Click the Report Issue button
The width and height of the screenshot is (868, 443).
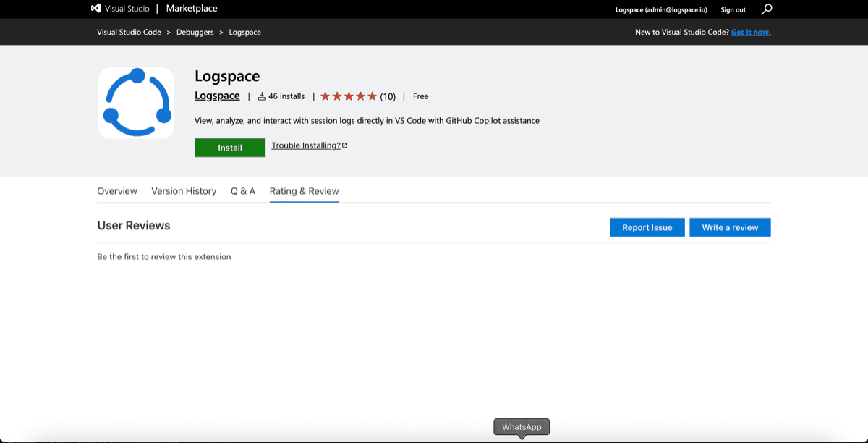coord(647,227)
